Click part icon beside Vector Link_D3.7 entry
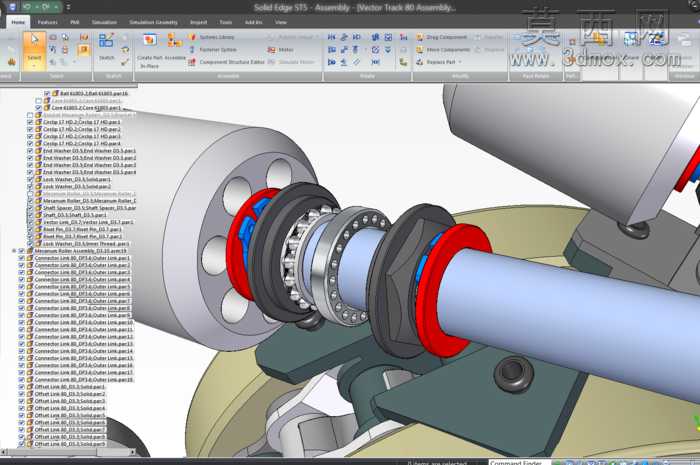This screenshot has height=465, width=700. (38, 222)
